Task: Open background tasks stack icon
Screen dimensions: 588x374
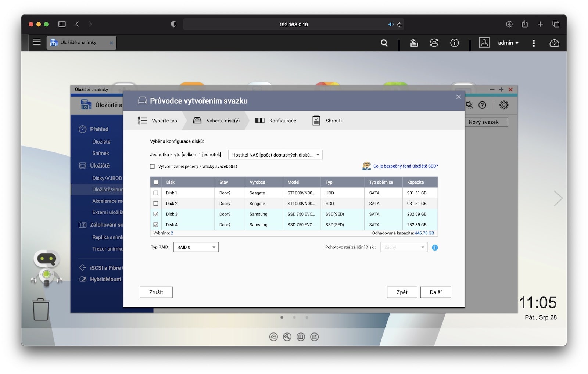Action: point(414,43)
